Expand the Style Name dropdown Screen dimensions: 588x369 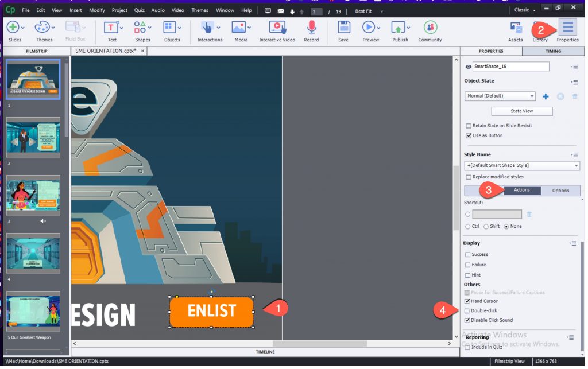521,166
